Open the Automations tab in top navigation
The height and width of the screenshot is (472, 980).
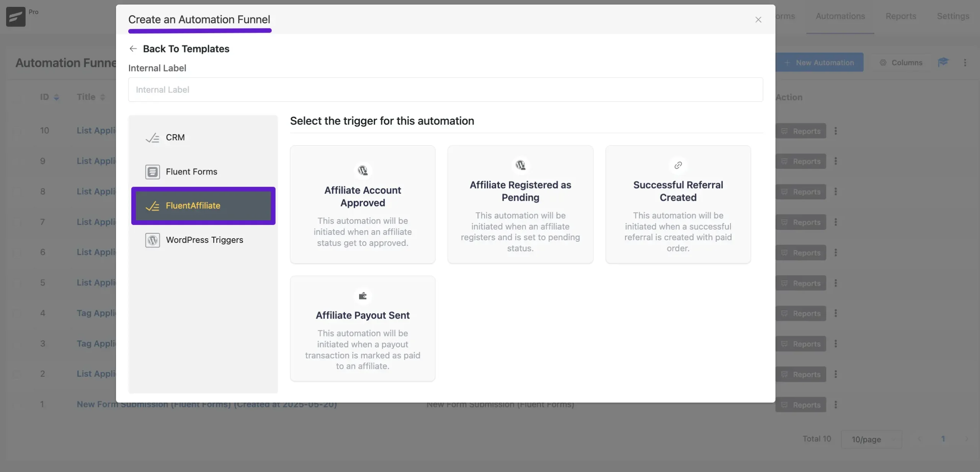coord(840,16)
